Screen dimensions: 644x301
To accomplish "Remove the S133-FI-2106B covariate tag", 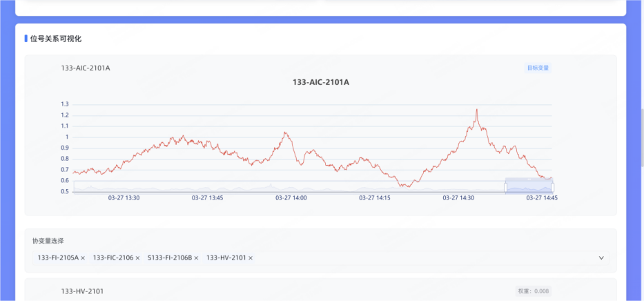I will 196,258.
